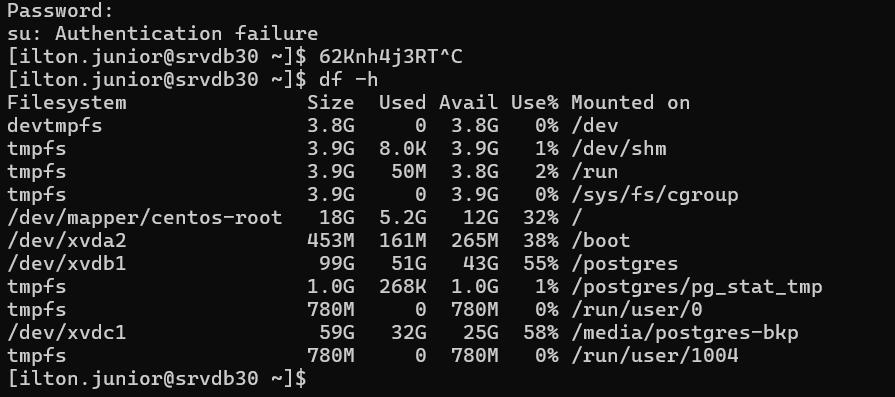Click the '/dev/xvda2' filesystem entry
This screenshot has width=895, height=397.
(67, 241)
